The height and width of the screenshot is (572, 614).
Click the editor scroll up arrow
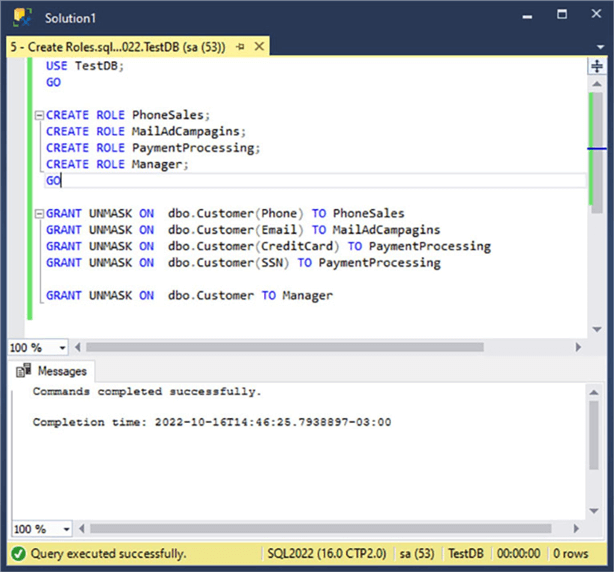coord(597,84)
